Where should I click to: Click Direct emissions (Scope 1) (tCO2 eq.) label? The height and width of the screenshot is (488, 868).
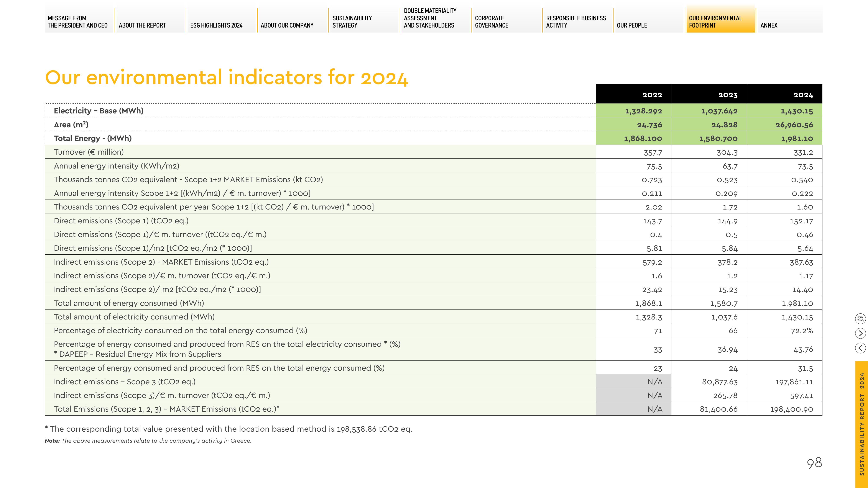click(x=121, y=221)
